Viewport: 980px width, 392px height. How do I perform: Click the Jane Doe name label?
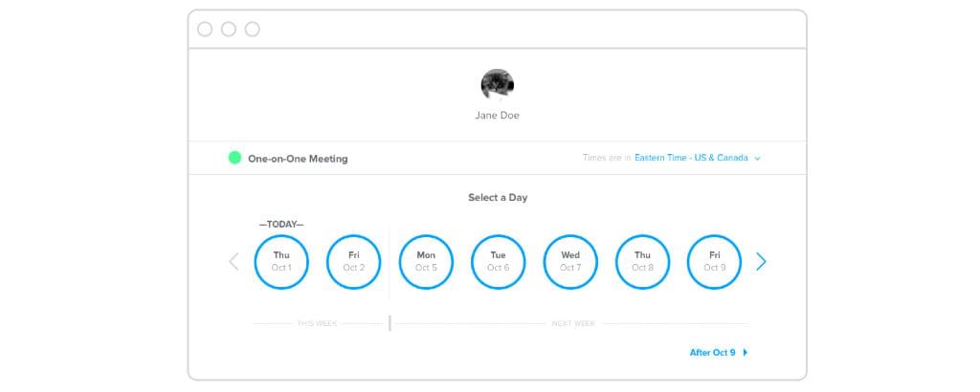pyautogui.click(x=497, y=116)
